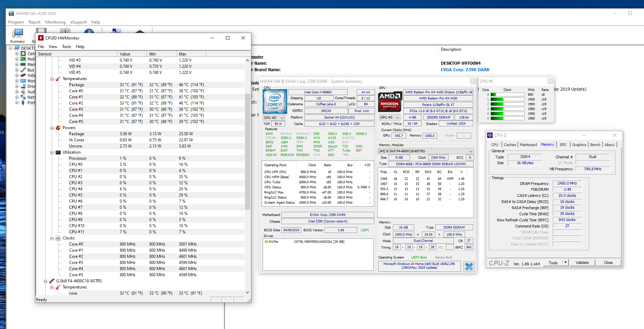Click the Video adapter card icon in HWiNFO tree
This screenshot has width=644, height=329.
23,75
